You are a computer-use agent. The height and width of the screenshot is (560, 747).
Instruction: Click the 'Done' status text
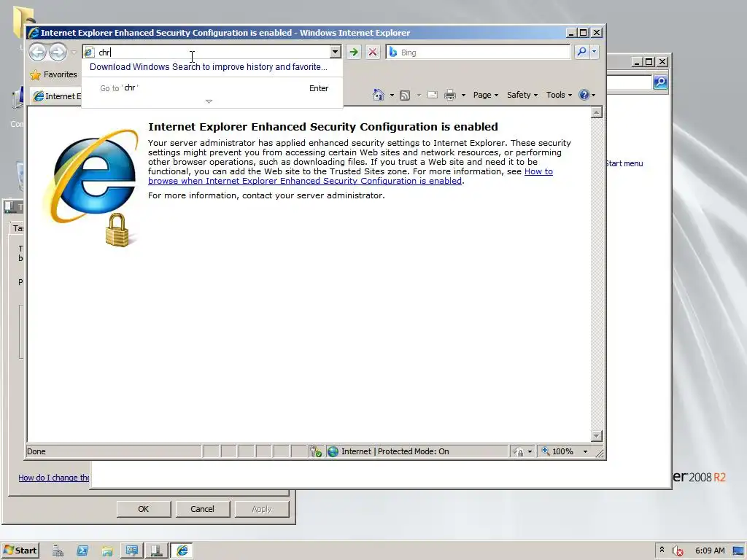[x=36, y=451]
